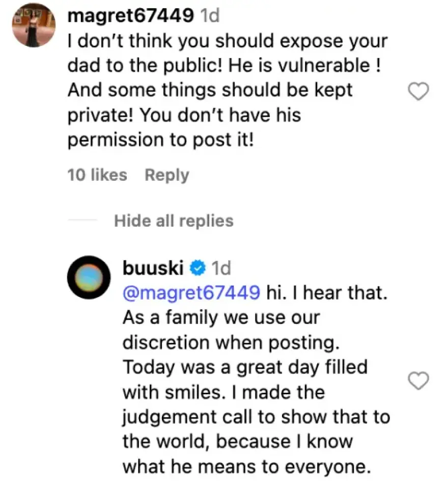The height and width of the screenshot is (486, 448).
Task: Click "what he means to everyone." line
Action: click(246, 467)
